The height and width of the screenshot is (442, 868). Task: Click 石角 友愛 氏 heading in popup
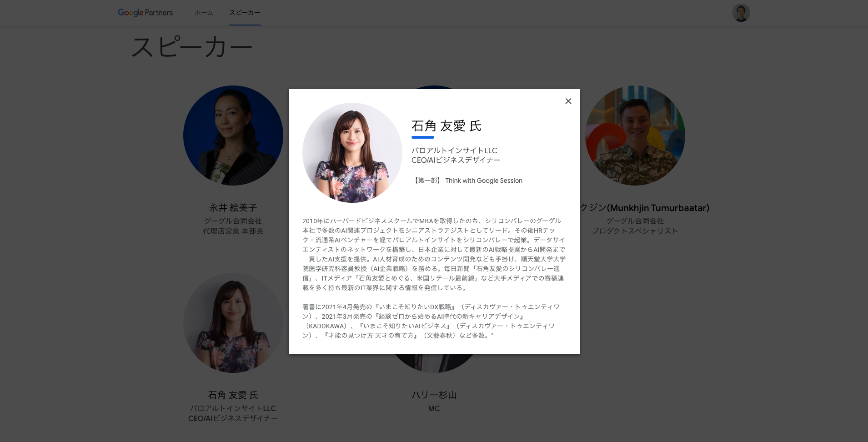(x=447, y=126)
